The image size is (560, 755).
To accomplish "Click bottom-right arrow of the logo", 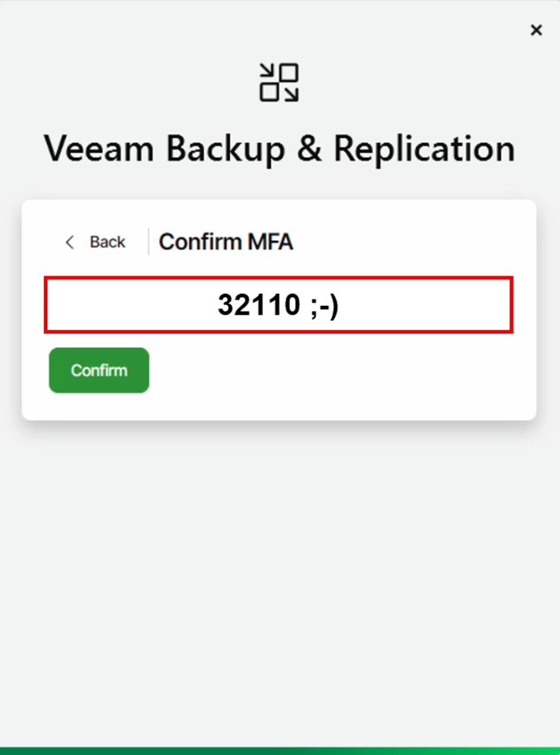I will point(290,93).
